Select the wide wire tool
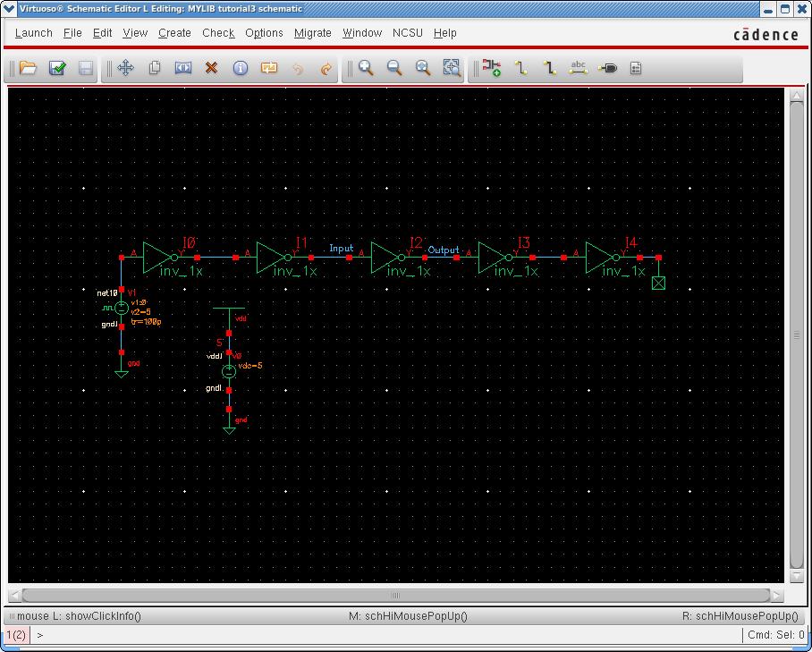 [x=549, y=68]
